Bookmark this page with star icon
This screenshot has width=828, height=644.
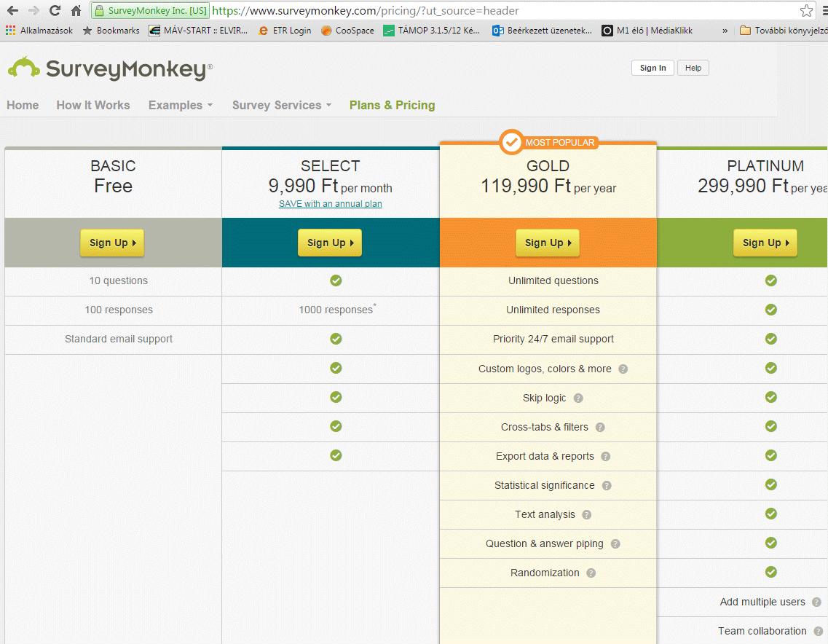(806, 11)
